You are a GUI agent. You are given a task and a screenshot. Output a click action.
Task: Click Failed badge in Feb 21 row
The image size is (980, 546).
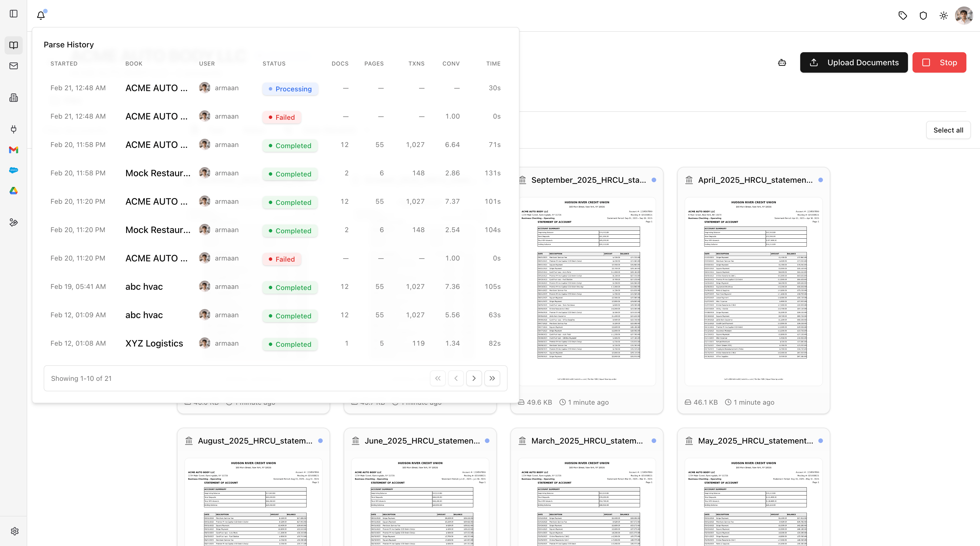point(282,117)
